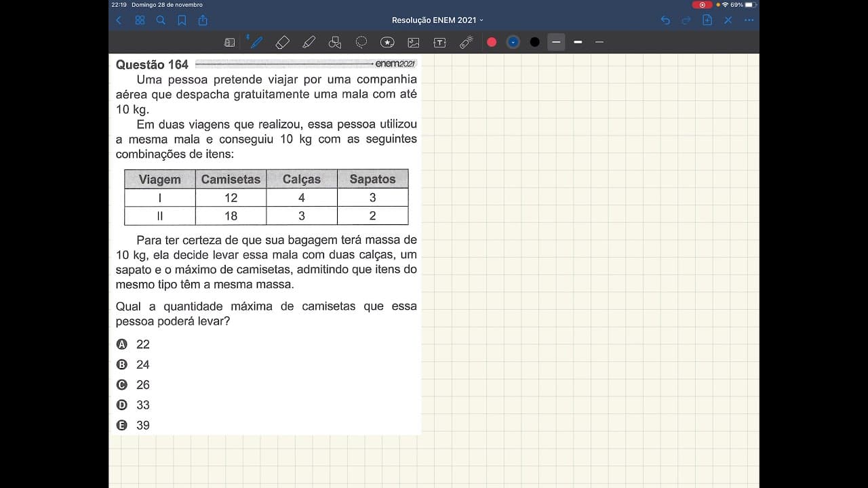
Task: Select the thin stroke width
Action: (599, 42)
